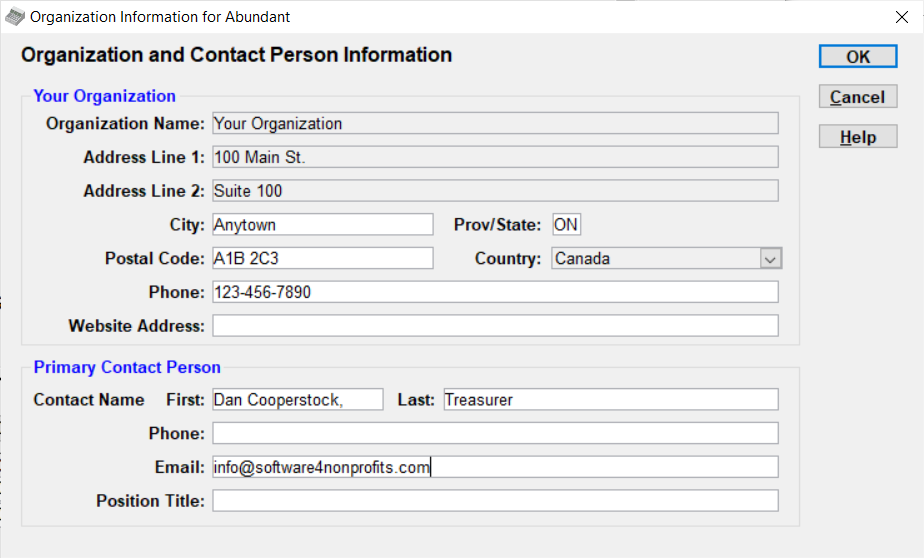Select the contact First name field
924x558 pixels.
pos(297,400)
